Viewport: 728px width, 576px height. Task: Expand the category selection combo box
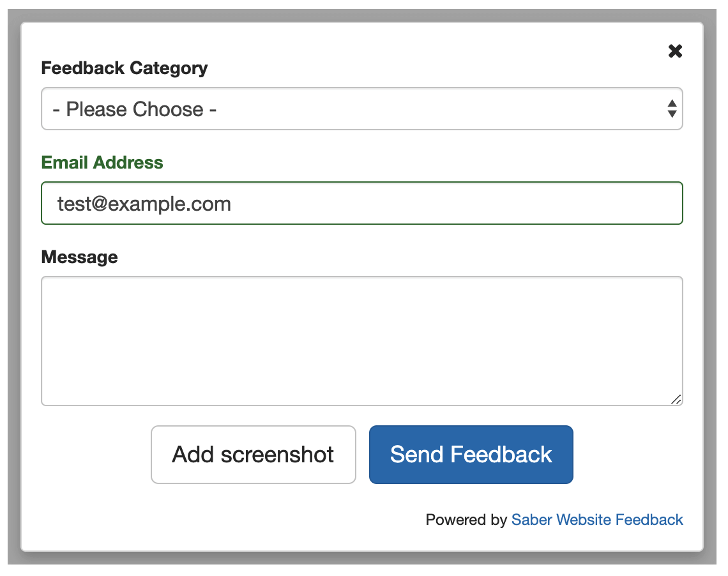point(362,109)
